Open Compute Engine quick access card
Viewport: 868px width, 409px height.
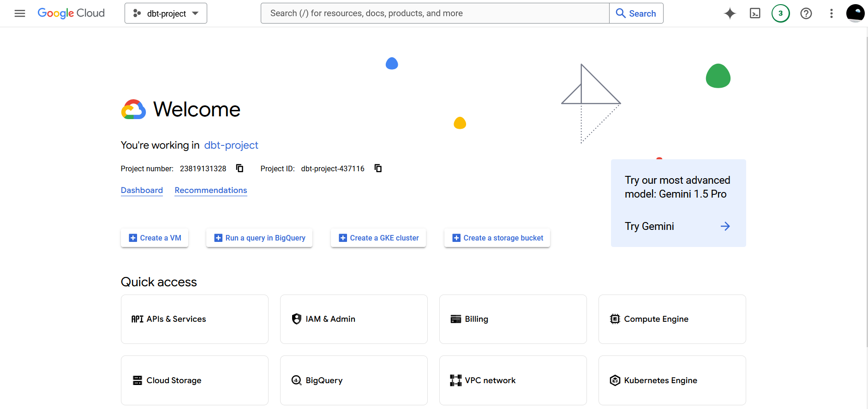coord(672,319)
